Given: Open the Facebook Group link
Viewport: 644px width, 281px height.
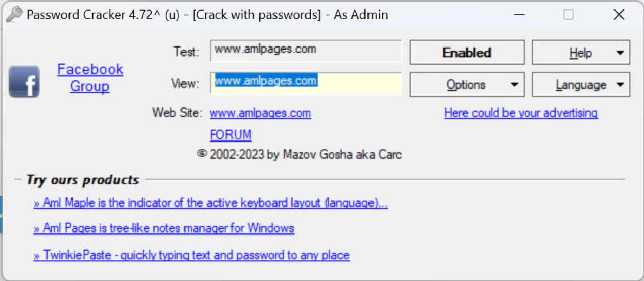Looking at the screenshot, I should [x=90, y=78].
